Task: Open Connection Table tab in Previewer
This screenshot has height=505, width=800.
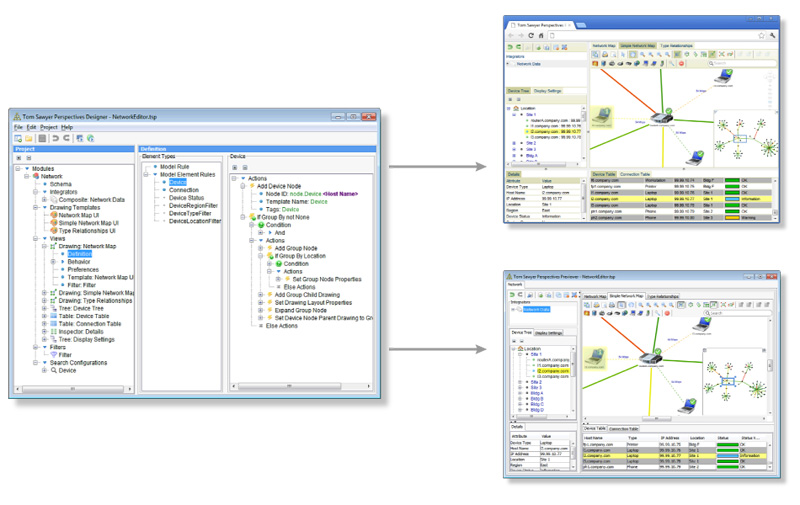Action: pyautogui.click(x=623, y=429)
